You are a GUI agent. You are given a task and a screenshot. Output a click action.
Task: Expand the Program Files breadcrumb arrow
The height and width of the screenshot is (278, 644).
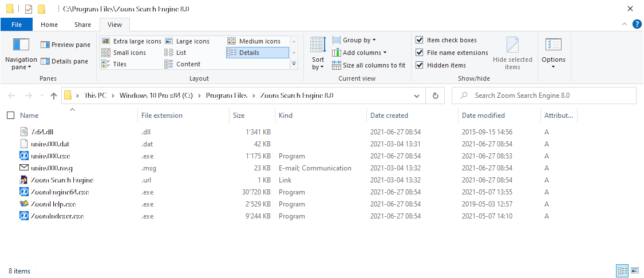click(x=253, y=96)
